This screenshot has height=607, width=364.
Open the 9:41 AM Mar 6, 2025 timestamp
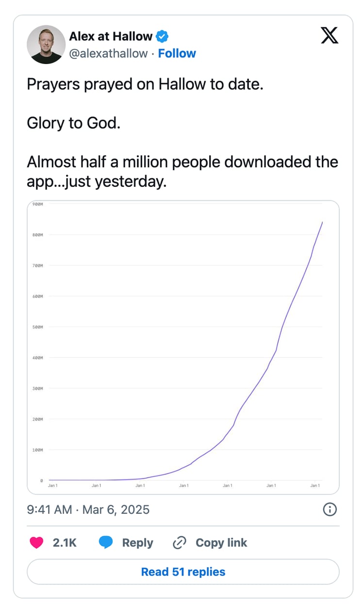88,509
